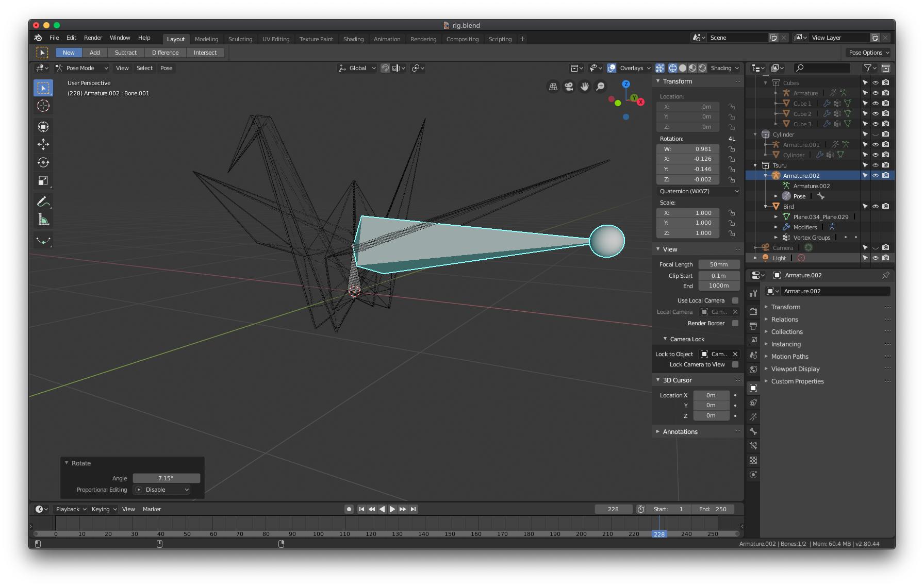924x587 pixels.
Task: Switch to perspective/orthographic grid icon
Action: click(553, 87)
